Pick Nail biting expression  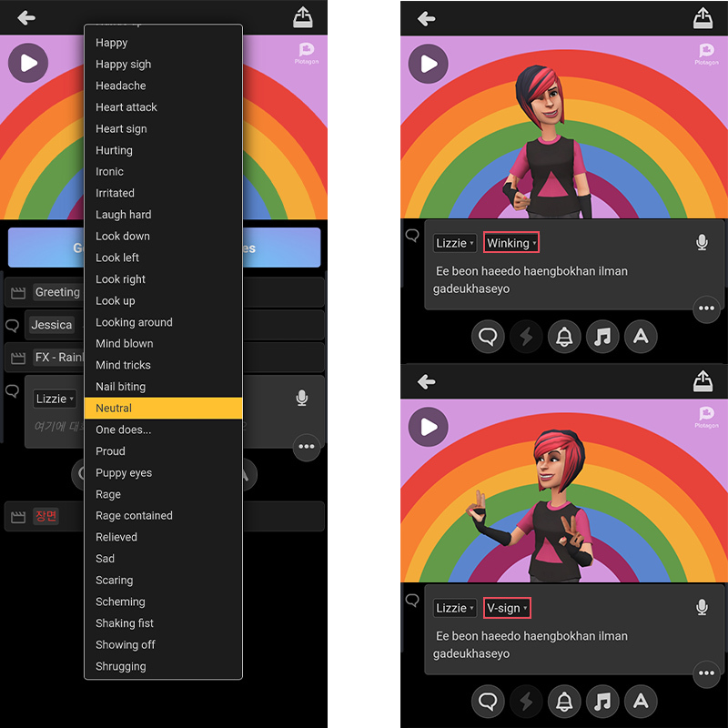click(x=163, y=387)
